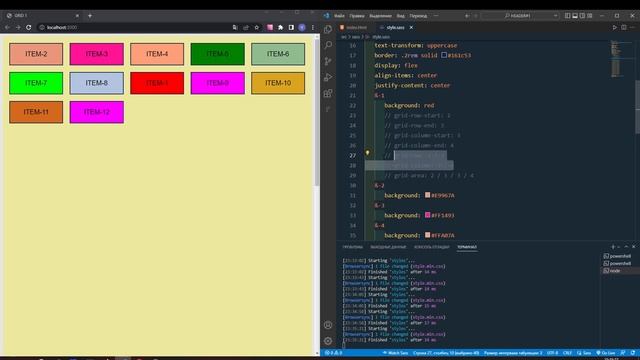Select the Terminal panel tab
Image resolution: width=640 pixels, height=360 pixels.
pyautogui.click(x=467, y=247)
